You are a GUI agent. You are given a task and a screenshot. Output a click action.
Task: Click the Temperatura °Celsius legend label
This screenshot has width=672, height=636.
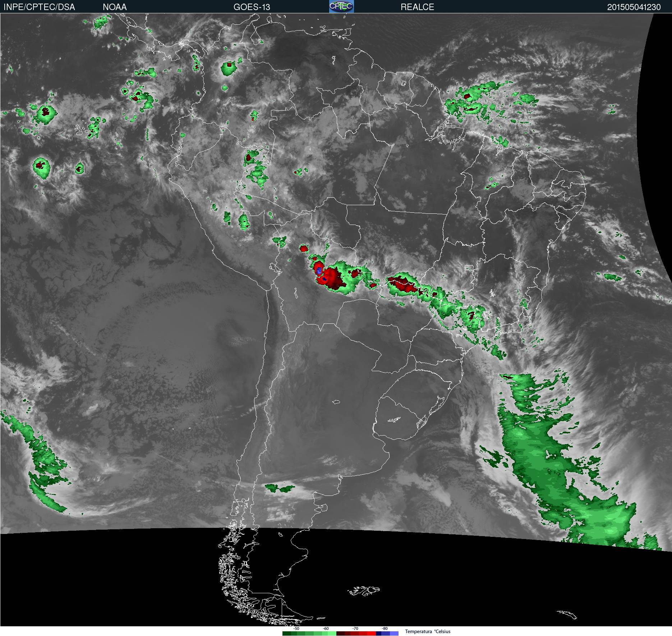pos(428,631)
